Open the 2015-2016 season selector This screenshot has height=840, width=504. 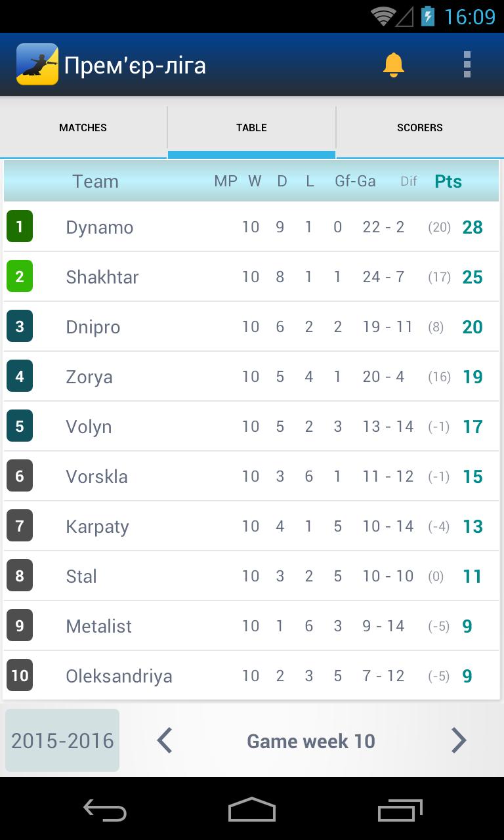point(62,740)
